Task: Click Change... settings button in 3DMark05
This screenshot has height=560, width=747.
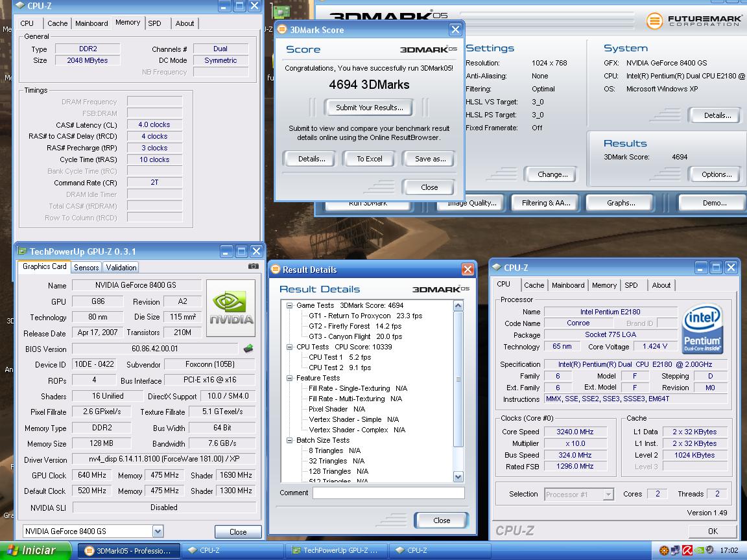Action: (552, 174)
